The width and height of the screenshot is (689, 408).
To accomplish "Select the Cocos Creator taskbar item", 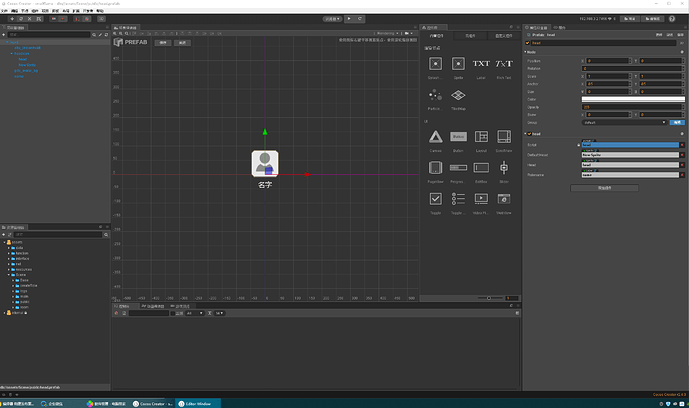I will coord(153,404).
